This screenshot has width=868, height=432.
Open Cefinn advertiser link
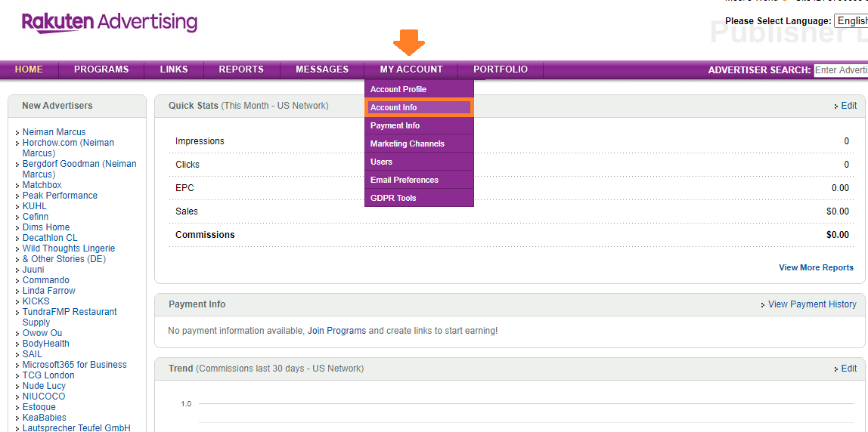pyautogui.click(x=36, y=217)
